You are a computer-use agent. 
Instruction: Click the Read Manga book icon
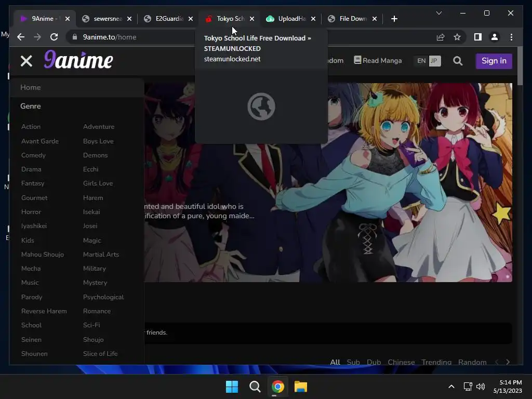tap(357, 60)
